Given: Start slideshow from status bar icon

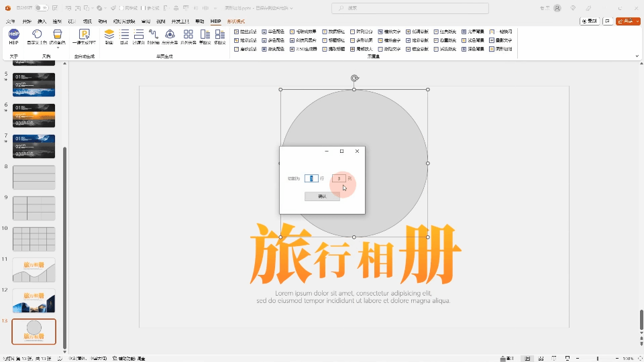Looking at the screenshot, I should 568,358.
